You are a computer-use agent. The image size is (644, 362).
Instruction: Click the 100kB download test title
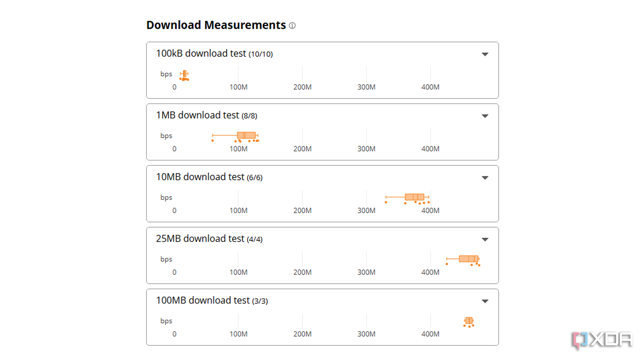click(x=214, y=54)
